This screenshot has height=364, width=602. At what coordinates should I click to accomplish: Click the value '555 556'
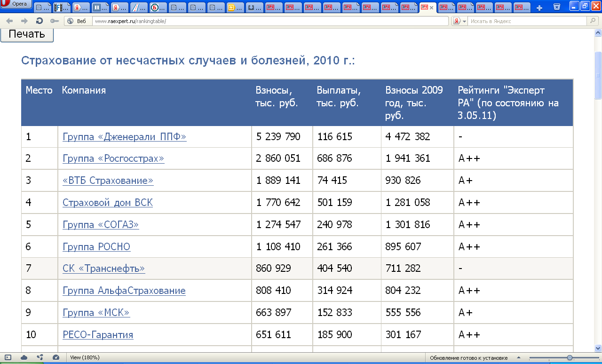coord(403,313)
